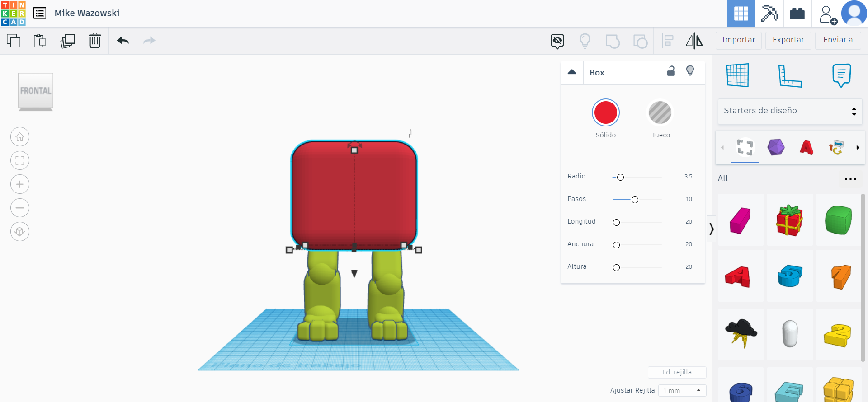
Task: Click the Duplicate and repeat icon
Action: [68, 41]
